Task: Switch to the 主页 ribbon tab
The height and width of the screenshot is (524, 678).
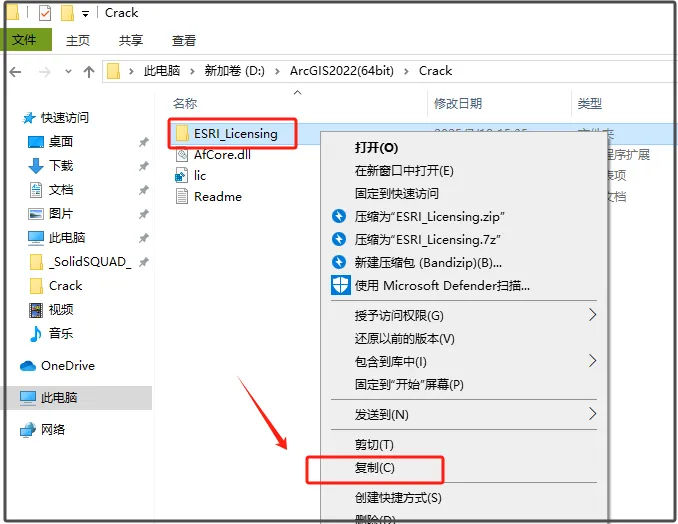Action: pyautogui.click(x=78, y=40)
